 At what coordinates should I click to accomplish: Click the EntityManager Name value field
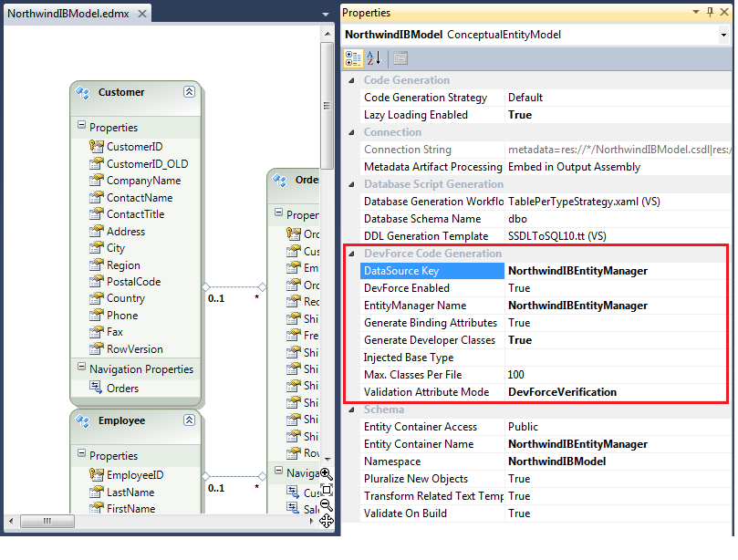[x=618, y=306]
